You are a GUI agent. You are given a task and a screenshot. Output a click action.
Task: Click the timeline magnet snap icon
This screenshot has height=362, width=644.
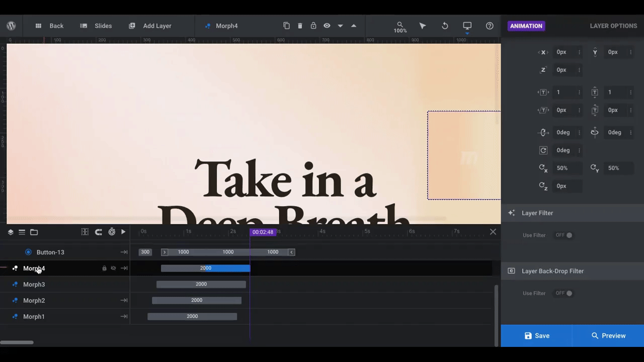[x=99, y=232]
